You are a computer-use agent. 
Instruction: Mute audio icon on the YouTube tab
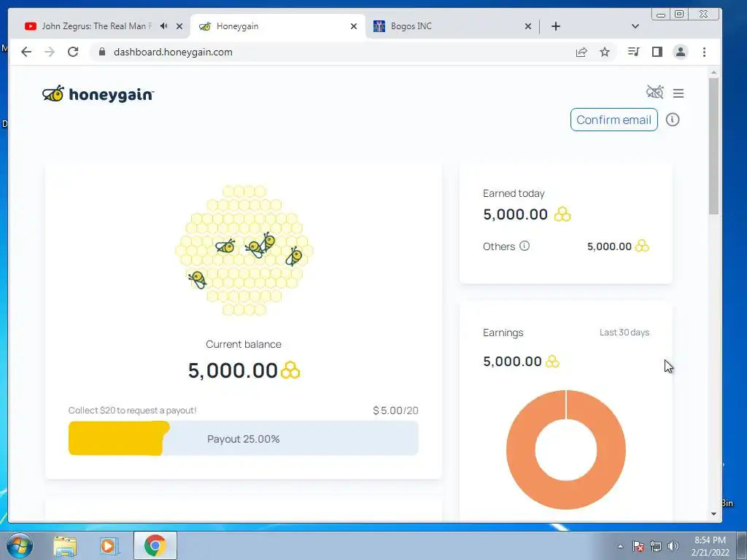[164, 26]
